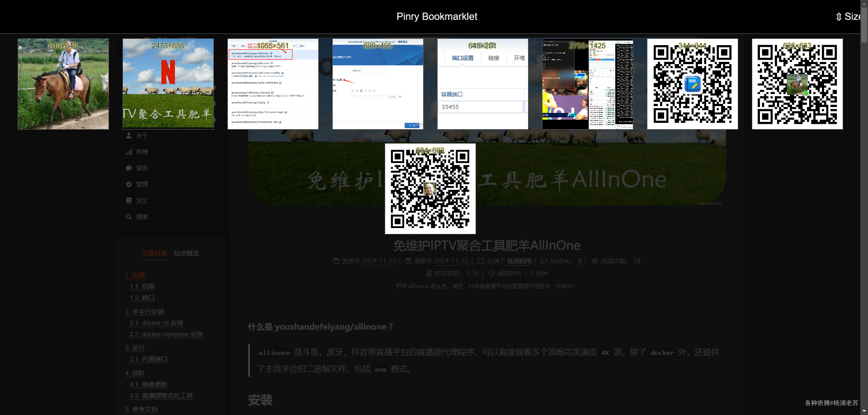Click the Waline comment count 0
868x415 pixels.
pos(580,261)
